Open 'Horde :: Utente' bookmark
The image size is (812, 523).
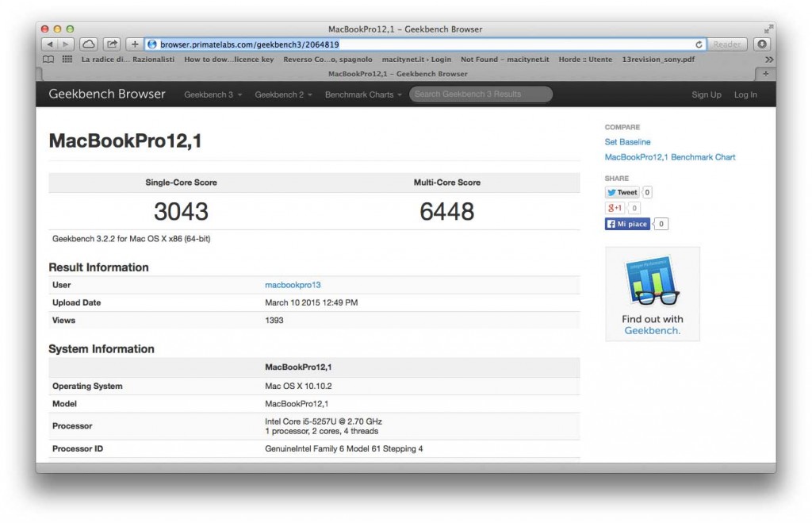point(585,59)
